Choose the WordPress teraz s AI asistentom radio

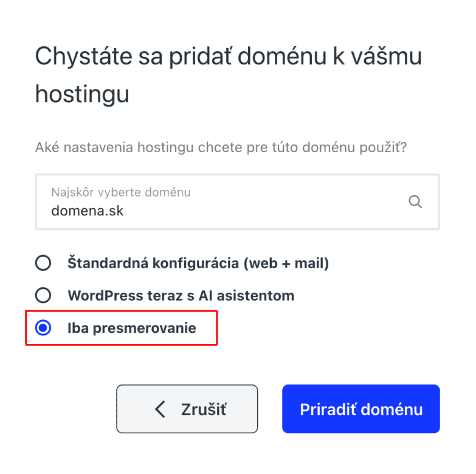[x=43, y=296]
